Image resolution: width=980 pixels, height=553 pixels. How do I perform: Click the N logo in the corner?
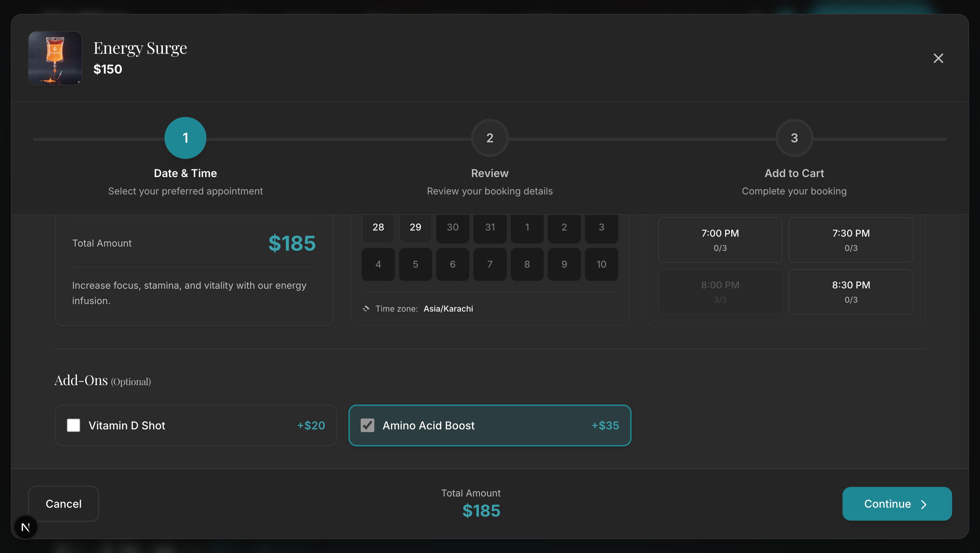pos(26,527)
